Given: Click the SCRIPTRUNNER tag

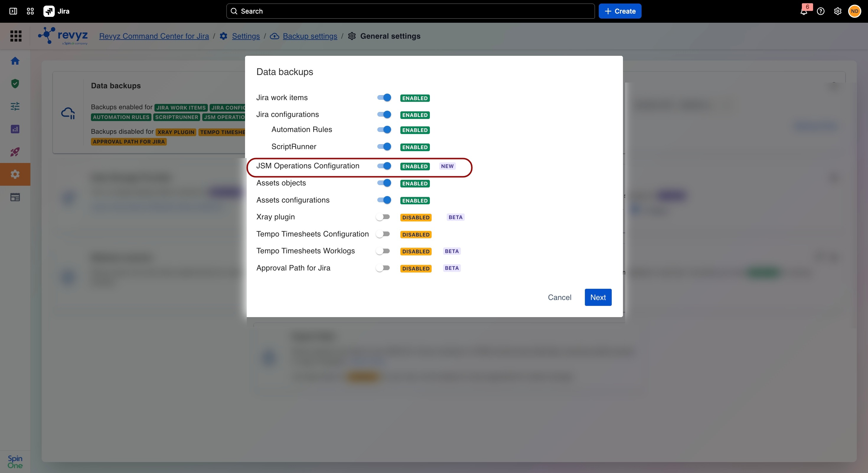Looking at the screenshot, I should 177,117.
